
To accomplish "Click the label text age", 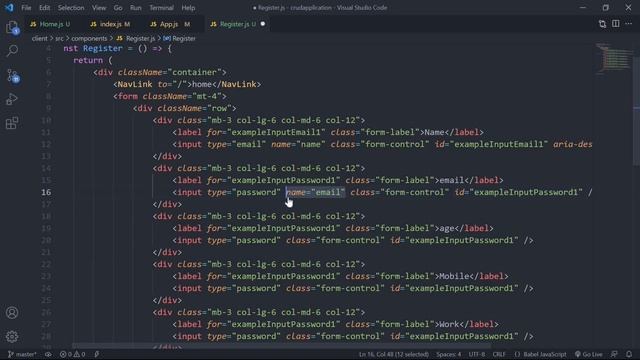I will pyautogui.click(x=447, y=229).
